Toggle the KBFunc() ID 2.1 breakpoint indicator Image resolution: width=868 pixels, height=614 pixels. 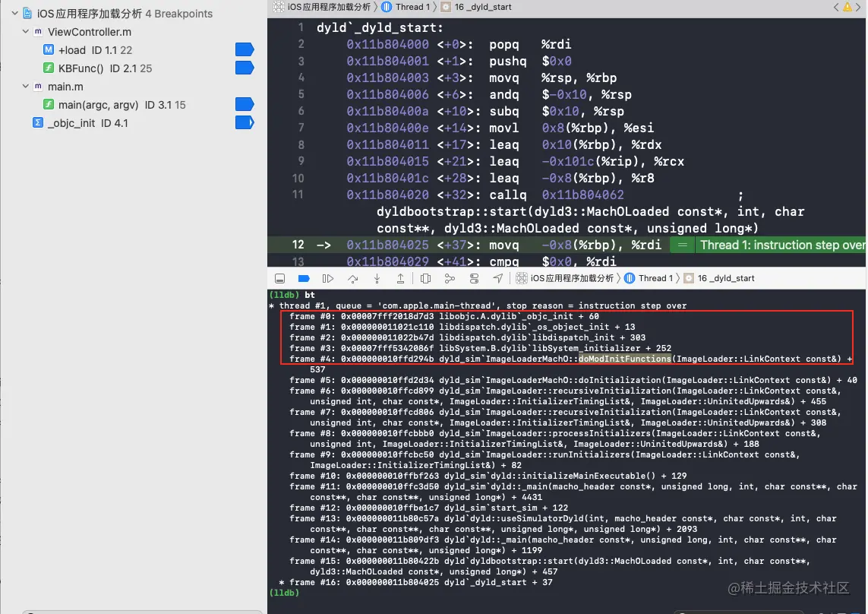pyautogui.click(x=244, y=68)
